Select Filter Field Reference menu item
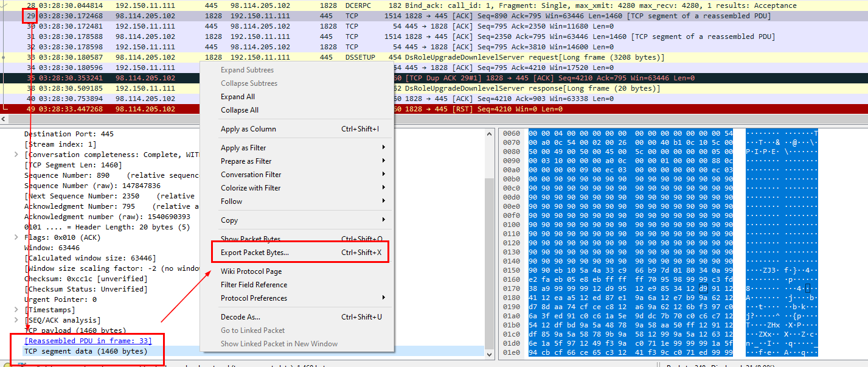This screenshot has width=868, height=367. (x=254, y=285)
